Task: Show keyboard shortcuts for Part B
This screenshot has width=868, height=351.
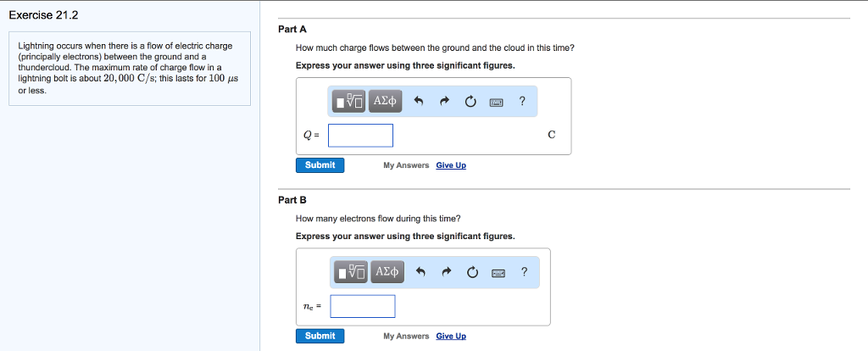Action: click(x=499, y=272)
